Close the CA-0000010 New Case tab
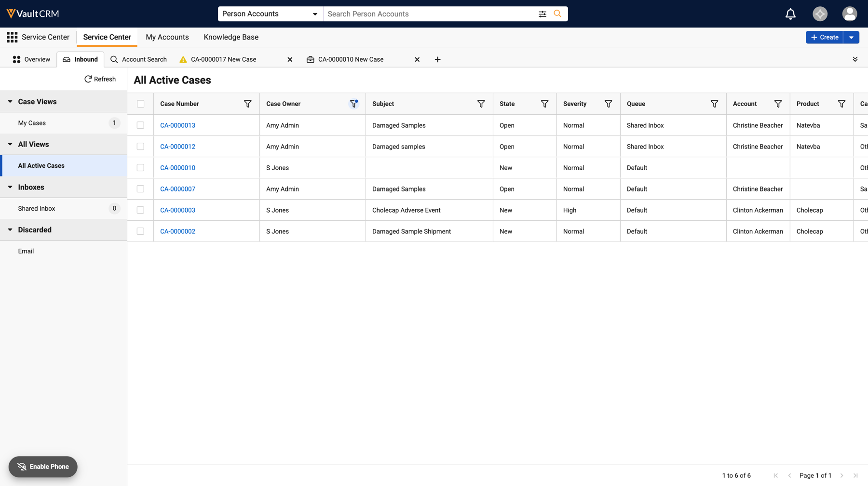 point(417,59)
